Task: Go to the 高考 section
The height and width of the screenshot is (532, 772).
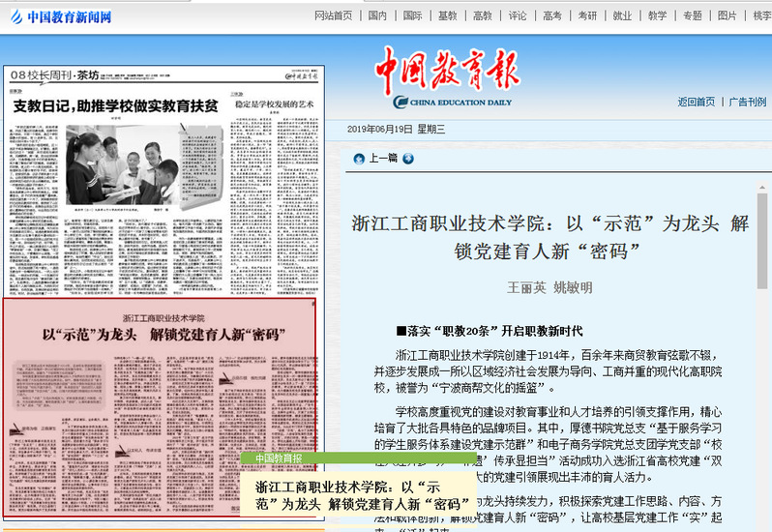Action: coord(552,16)
